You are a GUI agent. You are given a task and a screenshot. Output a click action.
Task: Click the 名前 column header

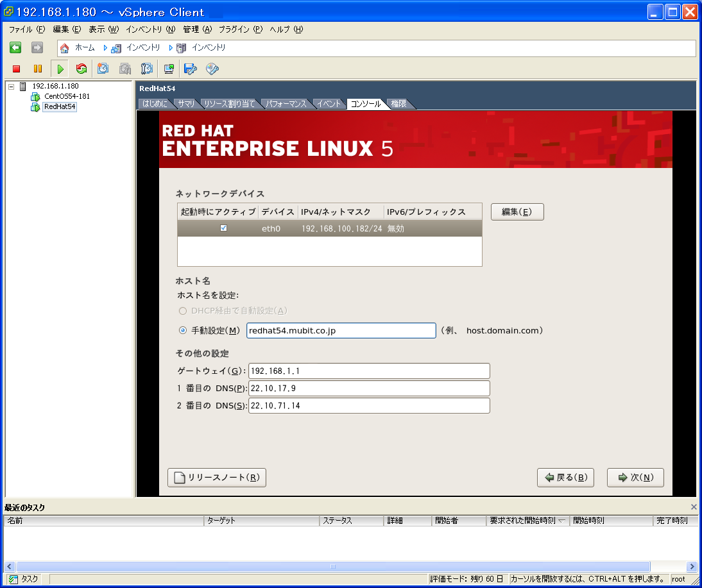104,521
